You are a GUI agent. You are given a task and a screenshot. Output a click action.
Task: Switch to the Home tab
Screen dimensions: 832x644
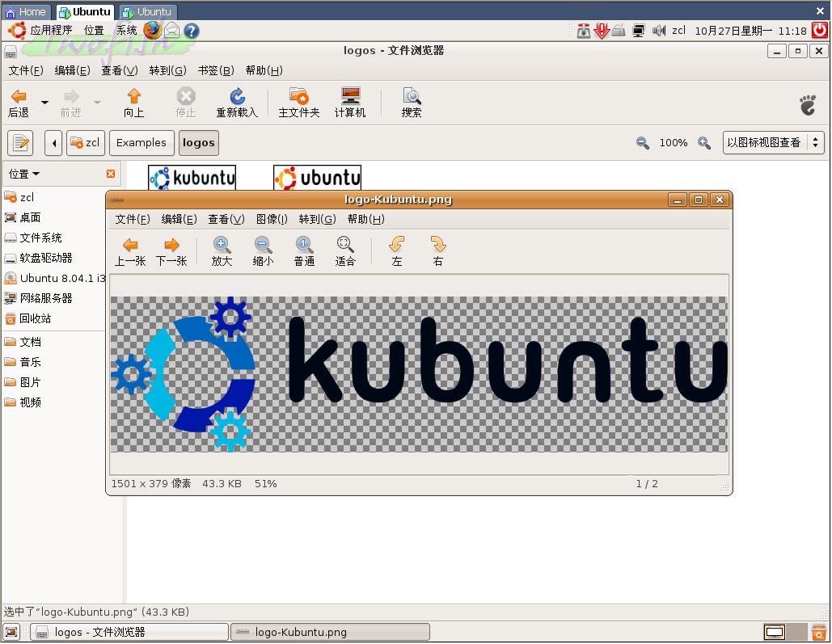click(26, 11)
